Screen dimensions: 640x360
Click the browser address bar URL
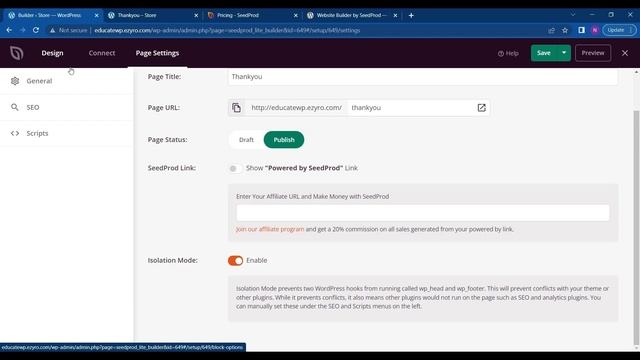point(227,30)
